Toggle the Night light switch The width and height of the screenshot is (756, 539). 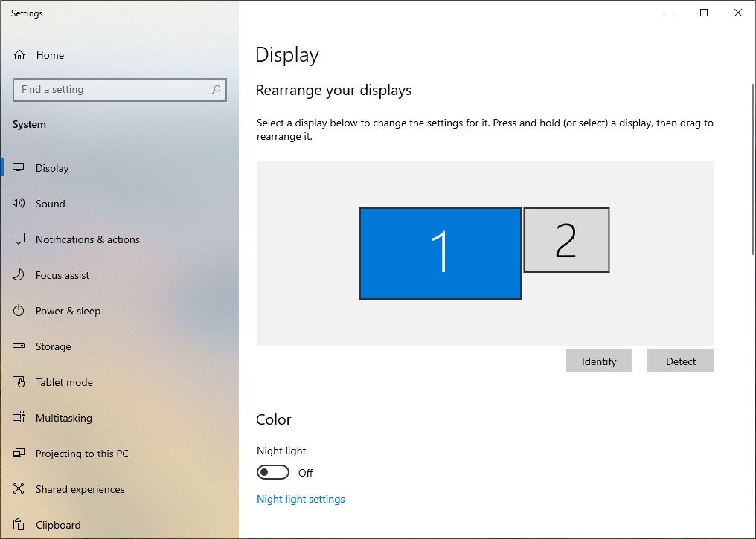coord(273,472)
